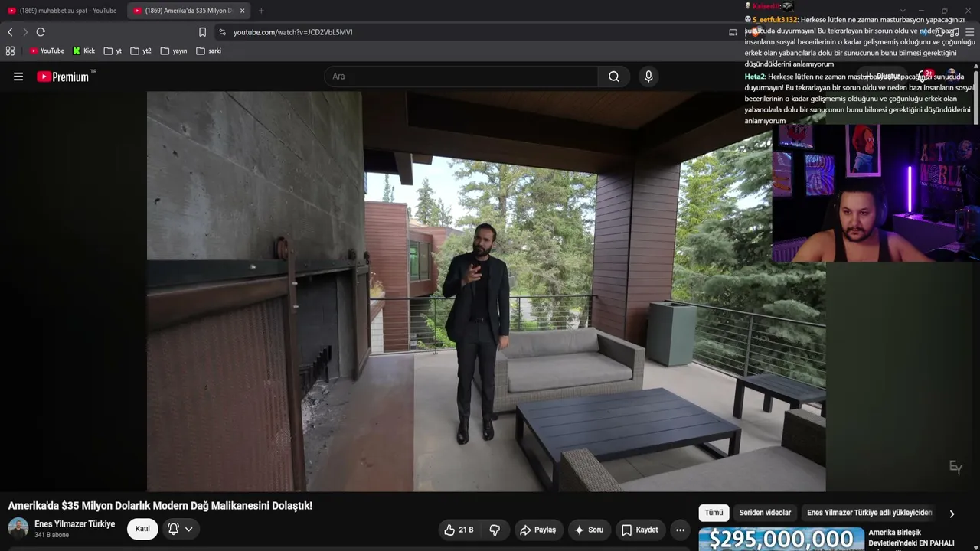Close the Amerika'da $35 Milyon tab

tap(242, 11)
